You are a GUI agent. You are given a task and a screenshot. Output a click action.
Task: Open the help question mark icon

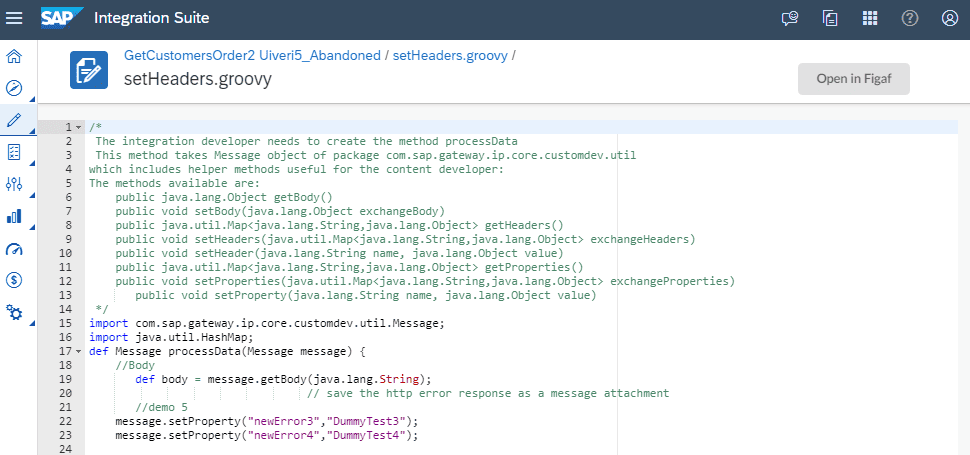(x=909, y=19)
